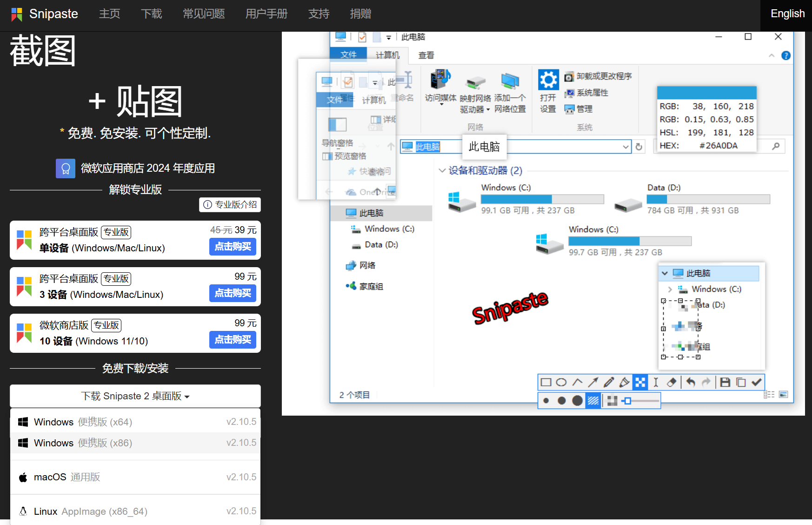This screenshot has height=525, width=812.
Task: Download Windows 便携版 (x86)
Action: 135,443
